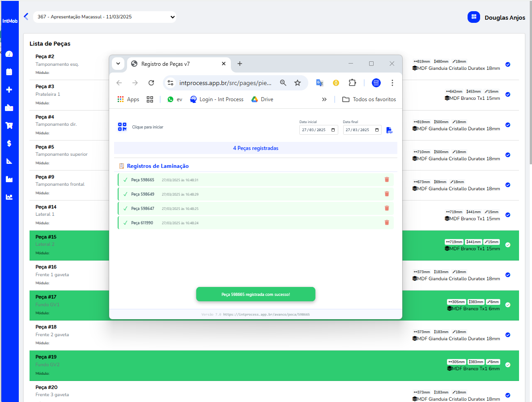
Task: Toggle the check mark on Peça #18
Action: click(507, 335)
